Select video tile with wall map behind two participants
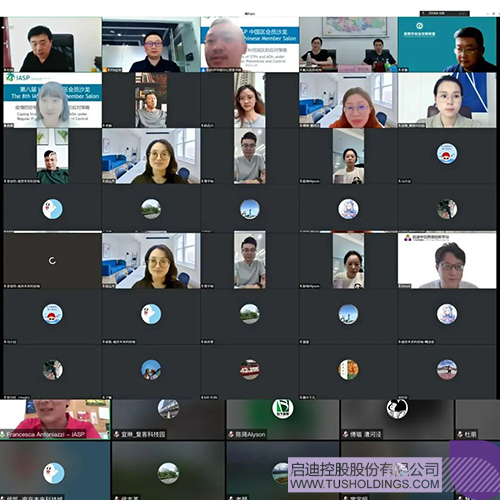This screenshot has height=500, width=500. click(348, 45)
